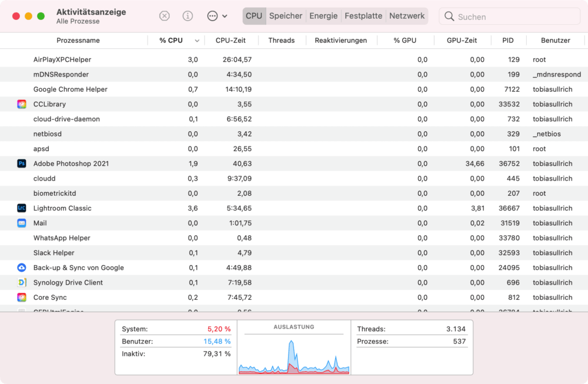Click the stop process (X) toolbar icon

pyautogui.click(x=164, y=16)
